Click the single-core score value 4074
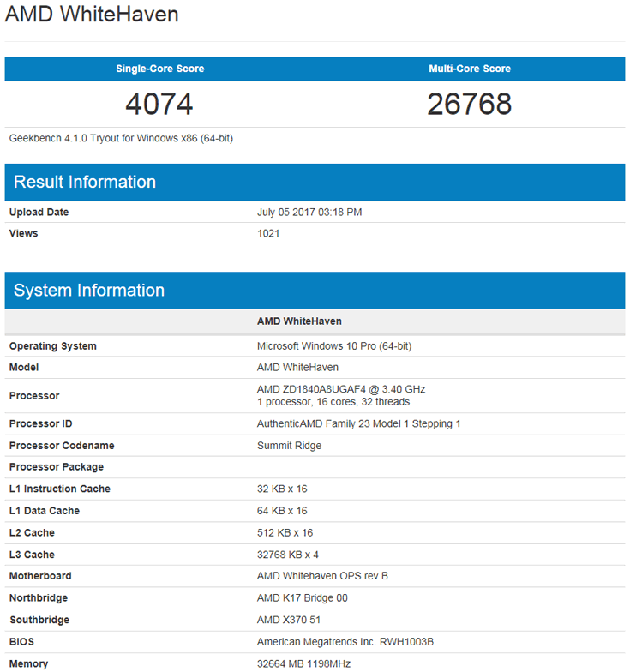Image resolution: width=630 pixels, height=672 pixels. tap(159, 105)
